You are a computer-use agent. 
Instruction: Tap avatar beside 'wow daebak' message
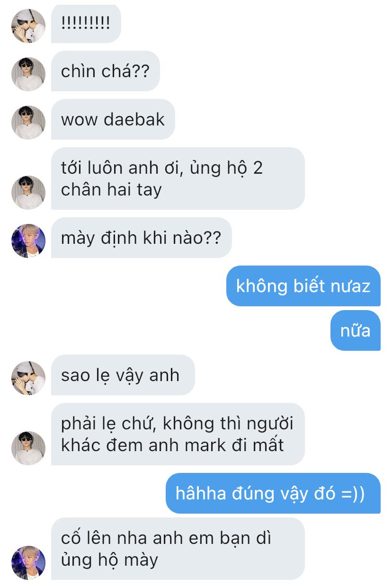coord(28,122)
